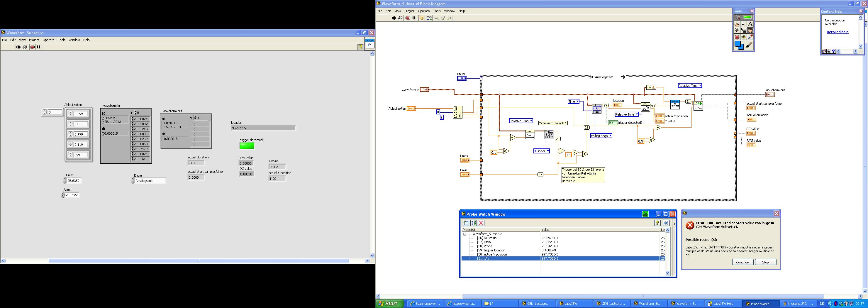Toggle the automatic tool selection green LED
This screenshot has height=308, width=868.
coord(747,17)
